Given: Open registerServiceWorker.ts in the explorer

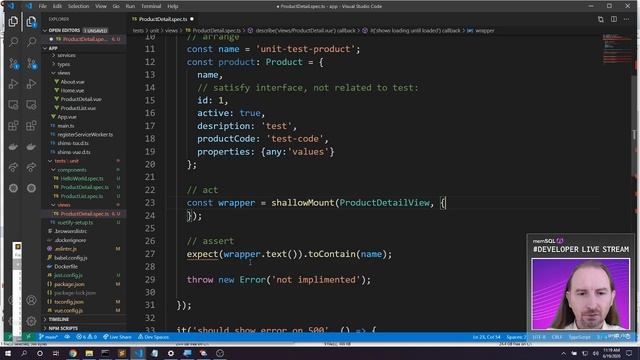Looking at the screenshot, I should [x=85, y=134].
